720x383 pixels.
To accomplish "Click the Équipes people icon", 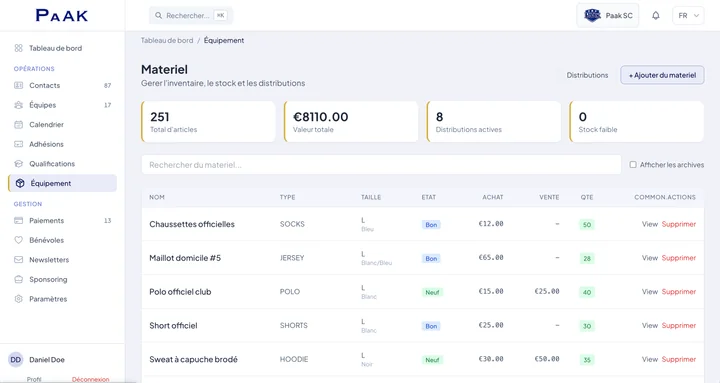I will coord(18,105).
